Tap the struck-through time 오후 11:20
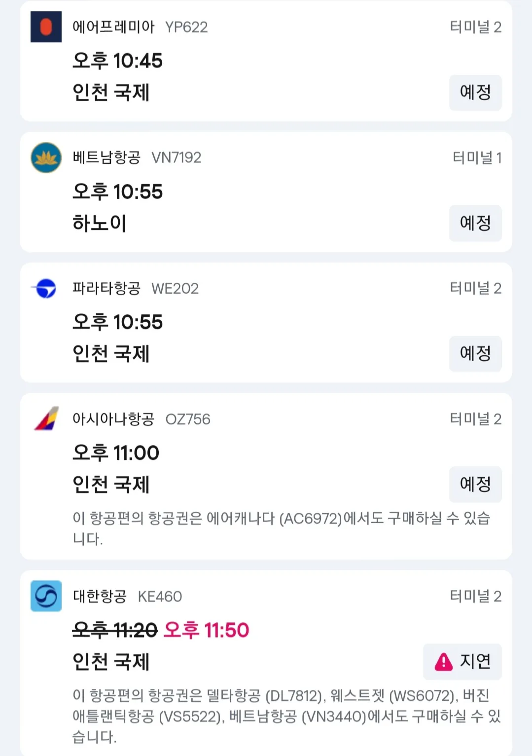 click(x=115, y=630)
